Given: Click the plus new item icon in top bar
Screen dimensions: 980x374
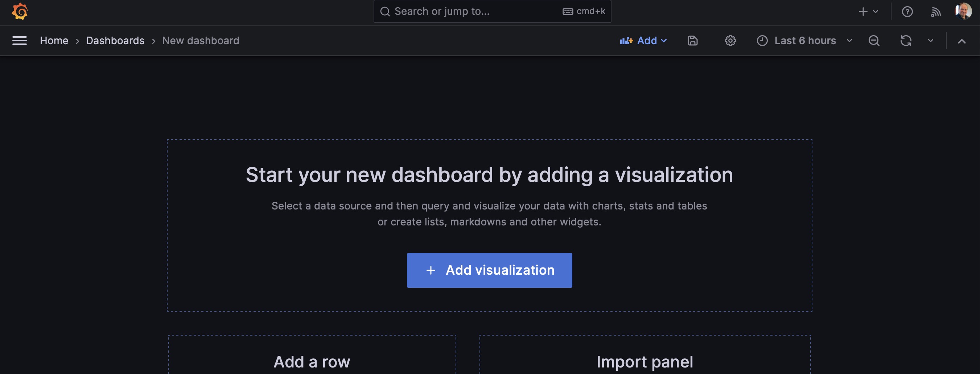Looking at the screenshot, I should tap(863, 12).
